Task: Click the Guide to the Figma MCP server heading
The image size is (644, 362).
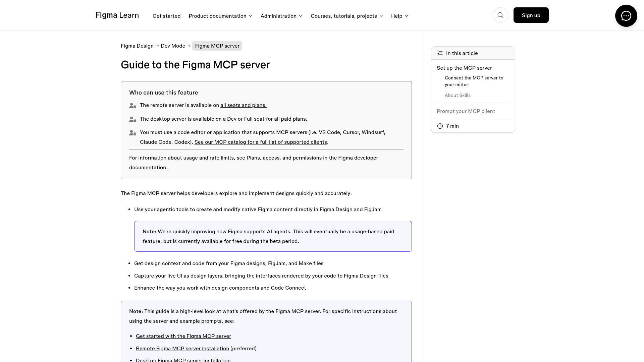Action: point(195,65)
